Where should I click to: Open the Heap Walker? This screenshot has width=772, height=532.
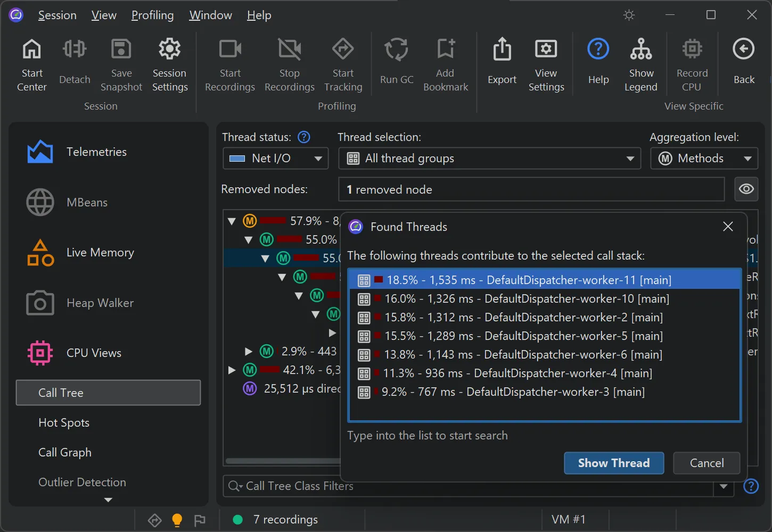(100, 303)
